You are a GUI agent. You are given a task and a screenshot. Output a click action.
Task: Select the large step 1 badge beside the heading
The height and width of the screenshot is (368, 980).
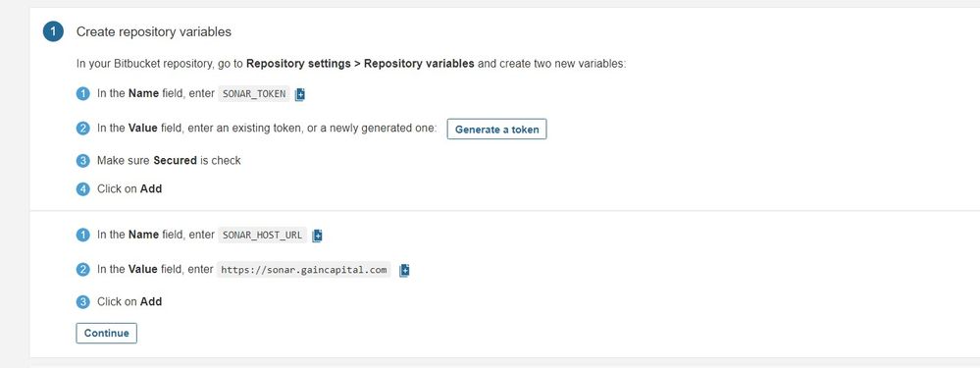pyautogui.click(x=53, y=31)
